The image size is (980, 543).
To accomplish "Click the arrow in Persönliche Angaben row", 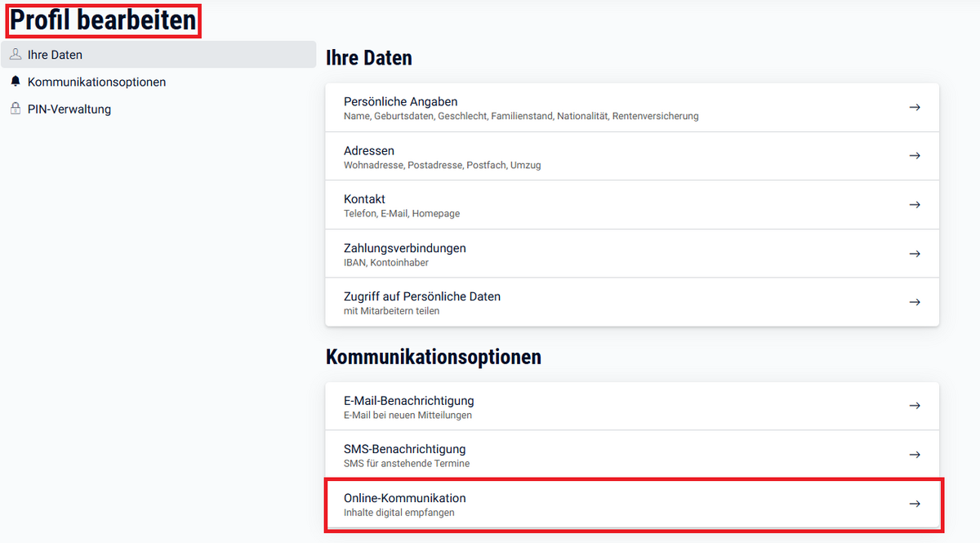I will click(x=915, y=107).
